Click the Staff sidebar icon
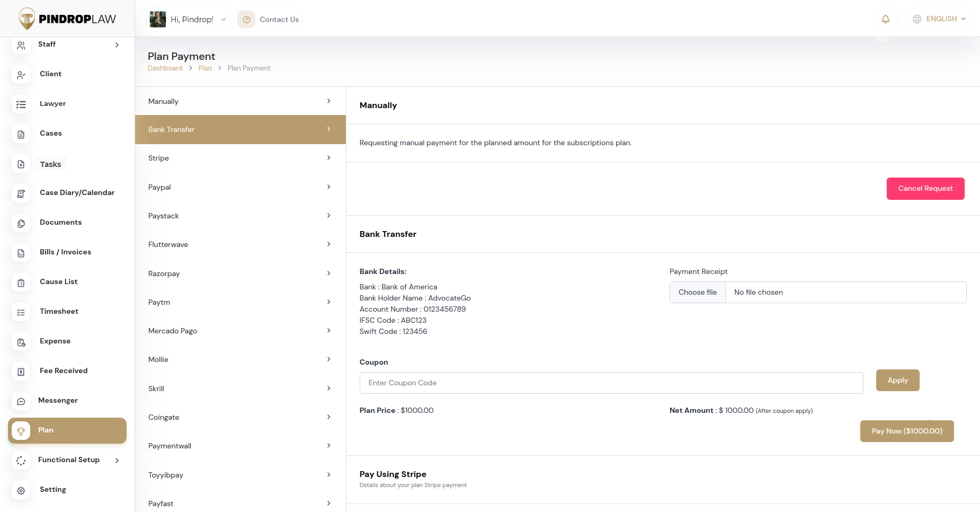This screenshot has width=980, height=512. (x=21, y=46)
